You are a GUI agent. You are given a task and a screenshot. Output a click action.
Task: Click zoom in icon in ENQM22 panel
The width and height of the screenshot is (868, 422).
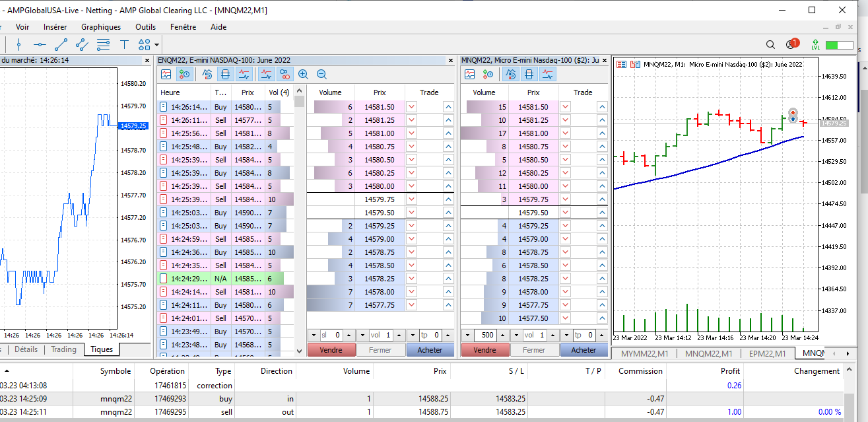(x=304, y=75)
